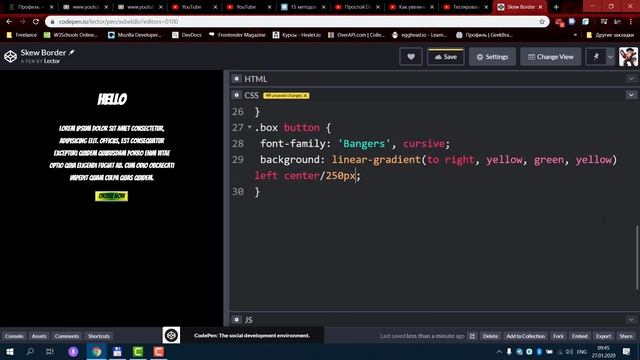Close the Skew Border tab
This screenshot has height=360, width=640.
point(540,7)
